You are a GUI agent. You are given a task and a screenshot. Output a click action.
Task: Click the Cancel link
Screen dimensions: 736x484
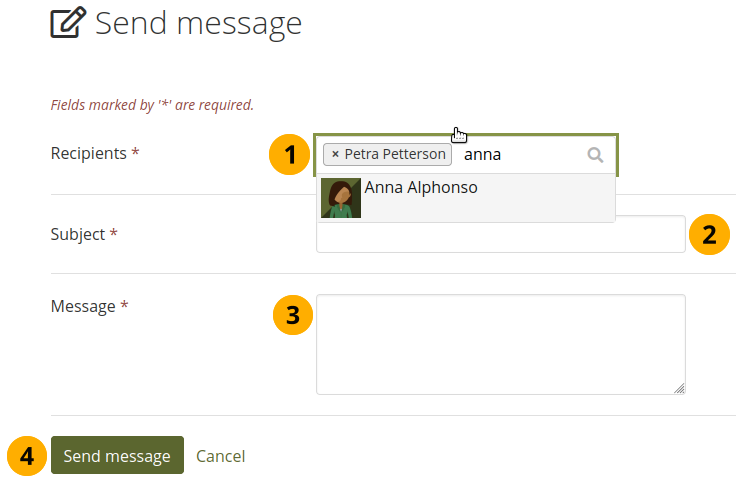220,456
